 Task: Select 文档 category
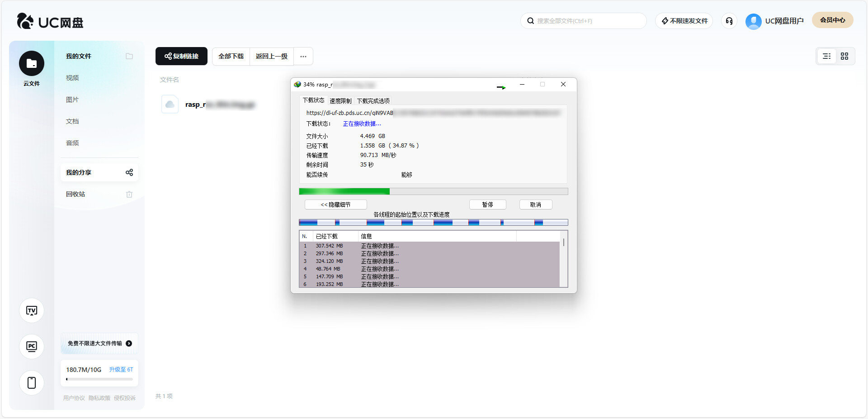tap(72, 121)
